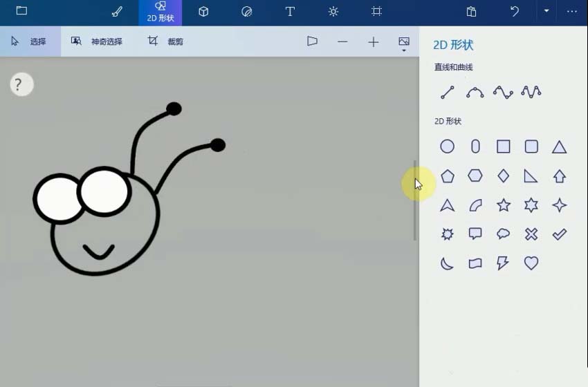Select the 2D 形状 tab
The width and height of the screenshot is (588, 387).
point(160,12)
